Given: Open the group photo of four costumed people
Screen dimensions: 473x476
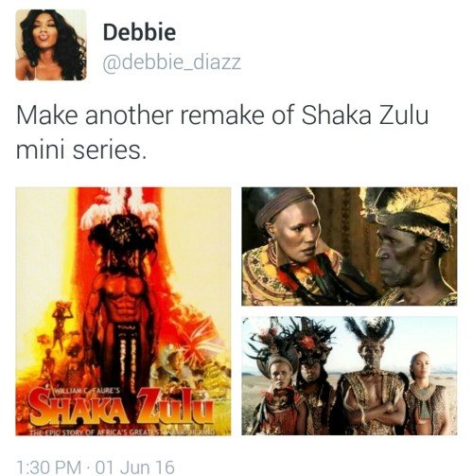Looking at the screenshot, I should [x=349, y=376].
